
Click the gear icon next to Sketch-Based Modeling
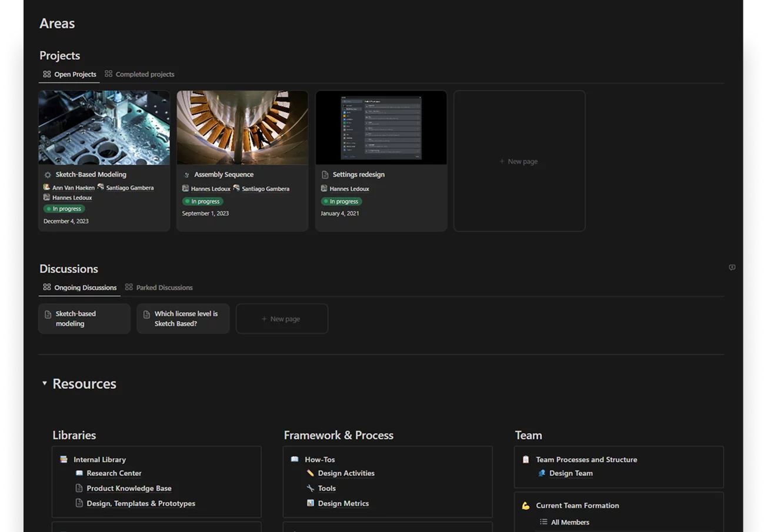[48, 175]
